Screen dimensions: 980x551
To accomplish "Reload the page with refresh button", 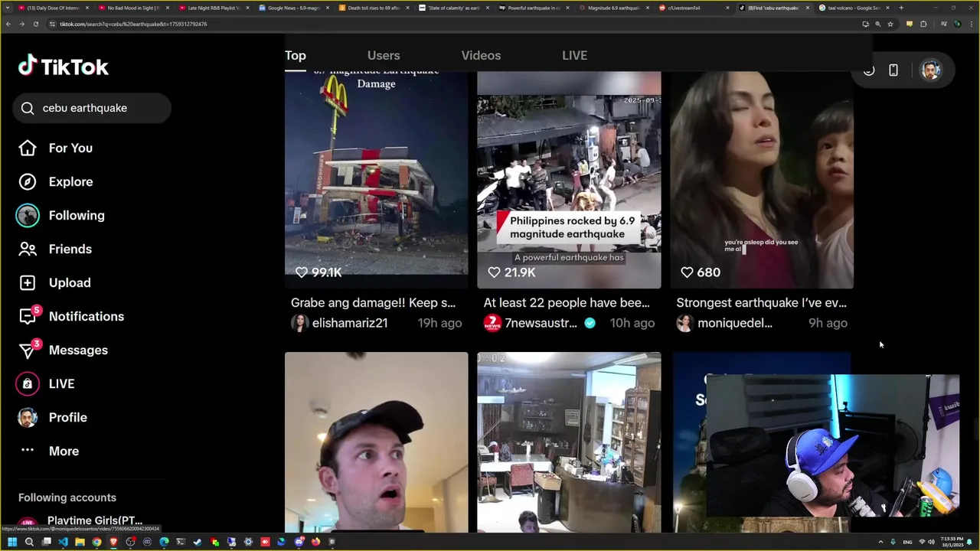I will tap(35, 24).
